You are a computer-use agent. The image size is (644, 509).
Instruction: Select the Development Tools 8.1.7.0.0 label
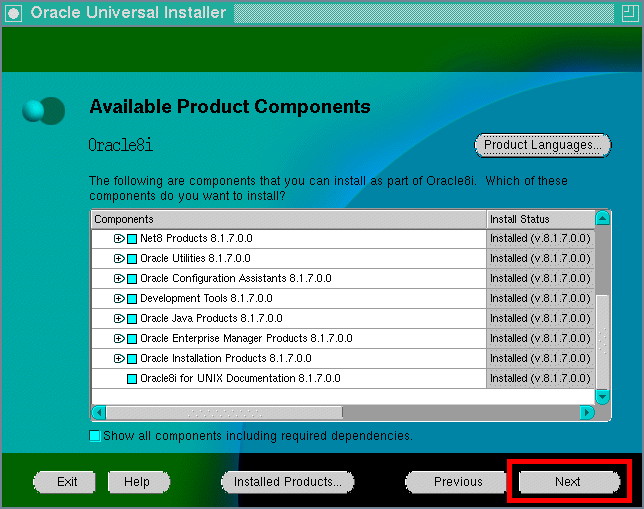coord(206,299)
